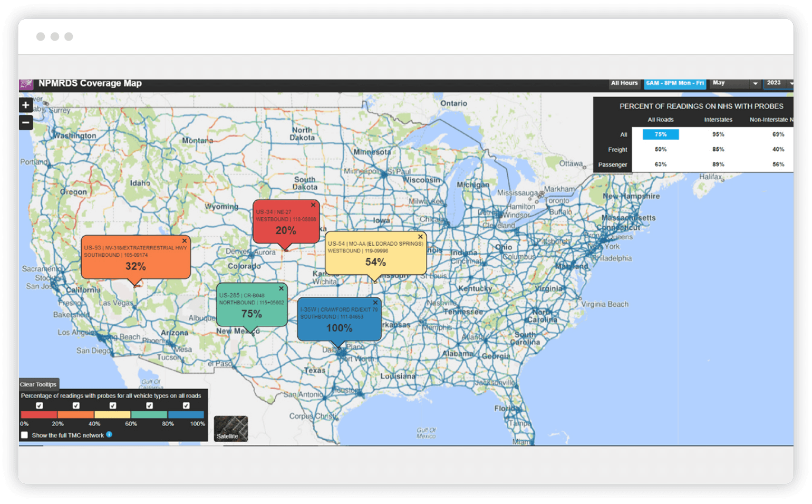The width and height of the screenshot is (812, 504).
Task: Click the NPMRDS logo icon in the header
Action: (25, 83)
